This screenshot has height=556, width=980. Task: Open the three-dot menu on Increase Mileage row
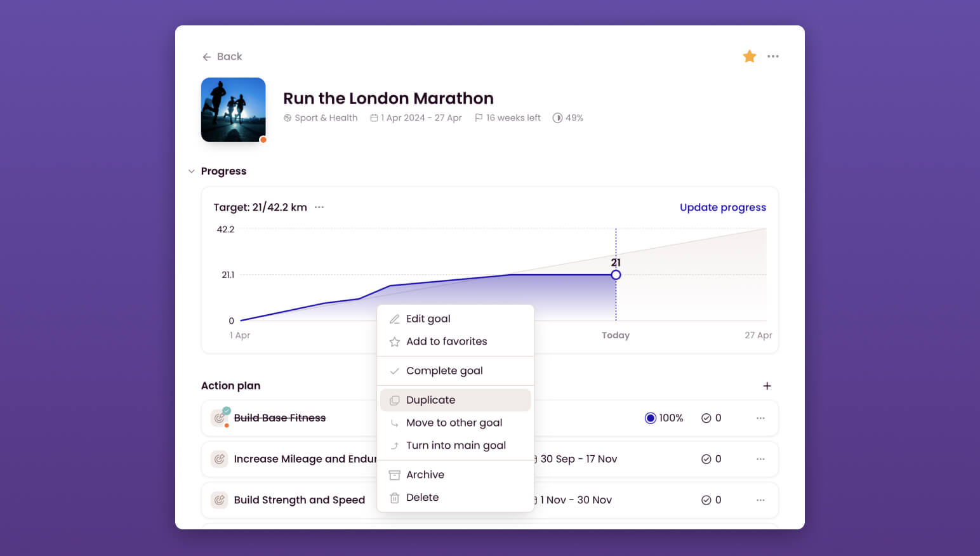[x=760, y=459]
